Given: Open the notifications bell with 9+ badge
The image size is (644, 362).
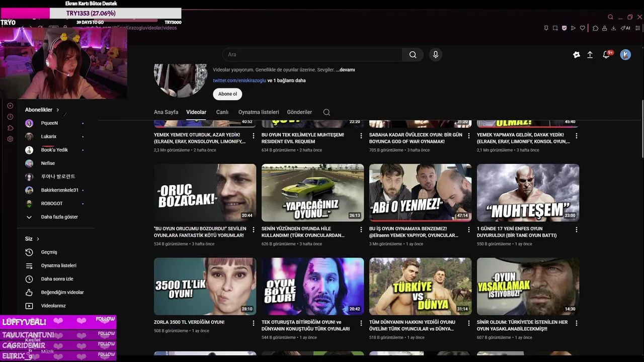Looking at the screenshot, I should (x=607, y=54).
